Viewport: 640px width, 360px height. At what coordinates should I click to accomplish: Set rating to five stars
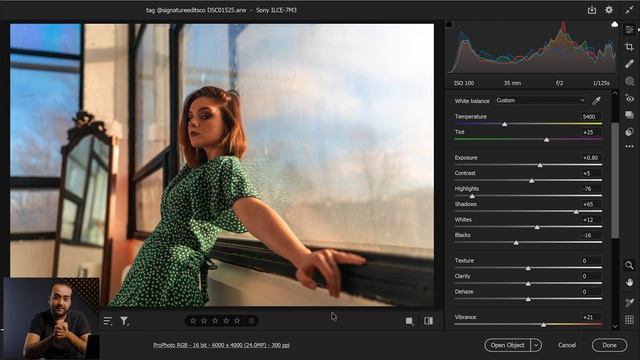(237, 321)
